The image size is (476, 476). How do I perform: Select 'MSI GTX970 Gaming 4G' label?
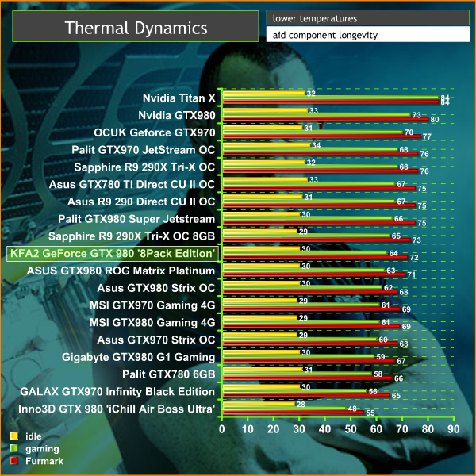[x=152, y=305]
